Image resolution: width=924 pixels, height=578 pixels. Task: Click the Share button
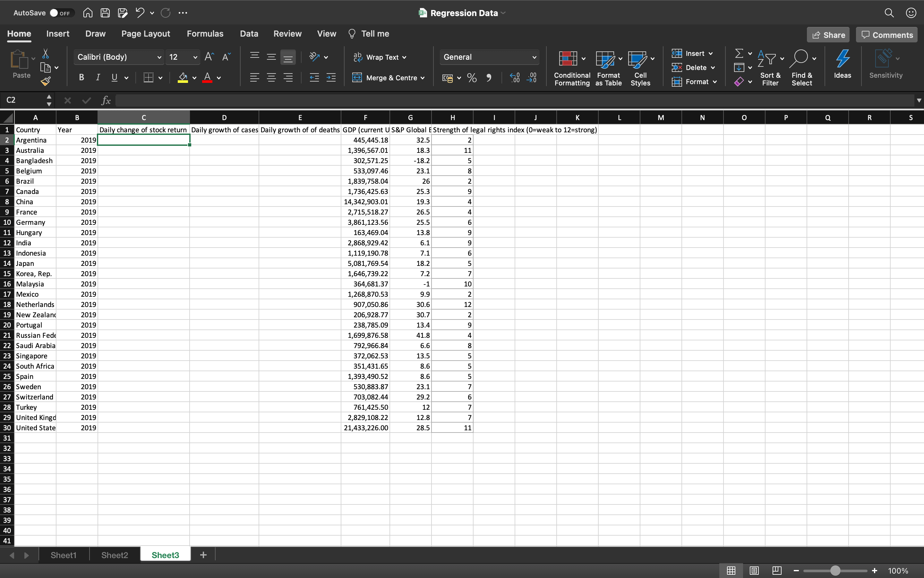tap(828, 35)
